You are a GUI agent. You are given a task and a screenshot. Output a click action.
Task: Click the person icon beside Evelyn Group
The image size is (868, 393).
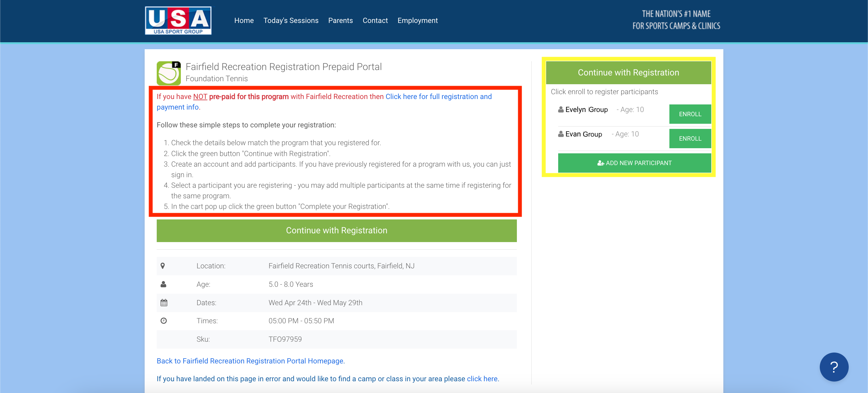pyautogui.click(x=561, y=110)
